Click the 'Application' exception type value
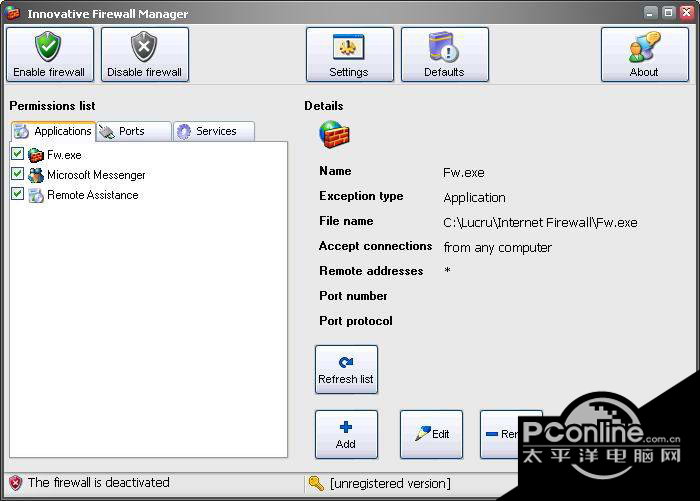This screenshot has width=700, height=501. coord(475,198)
